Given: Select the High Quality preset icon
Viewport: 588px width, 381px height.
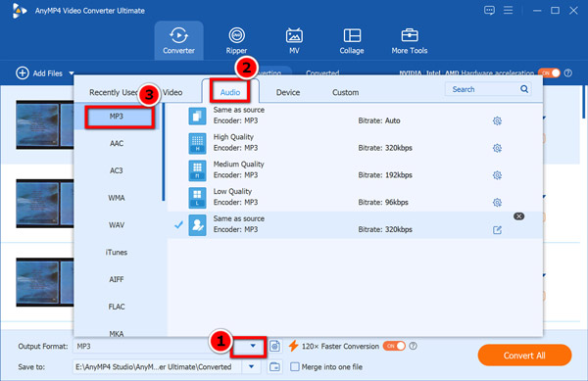Looking at the screenshot, I should [197, 143].
